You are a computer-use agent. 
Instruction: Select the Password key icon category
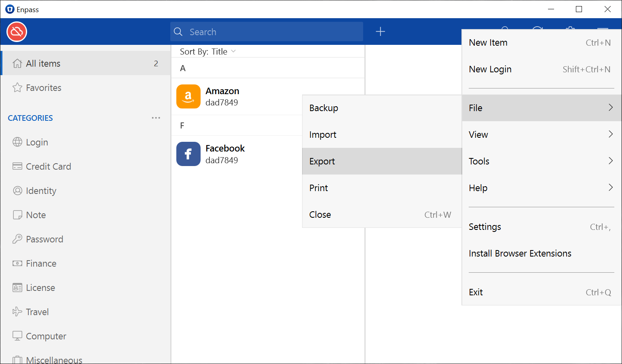(x=17, y=239)
